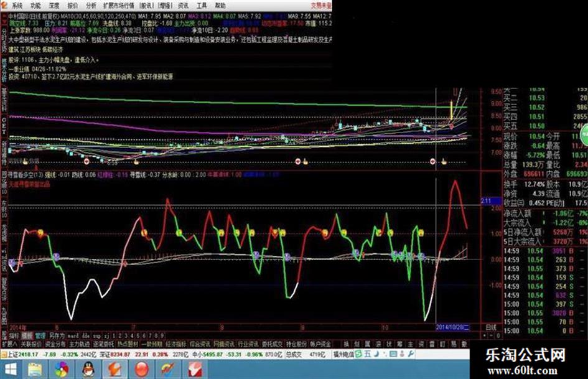Click the 交易未登录 trading login link
This screenshot has height=379, width=588.
click(x=321, y=5)
